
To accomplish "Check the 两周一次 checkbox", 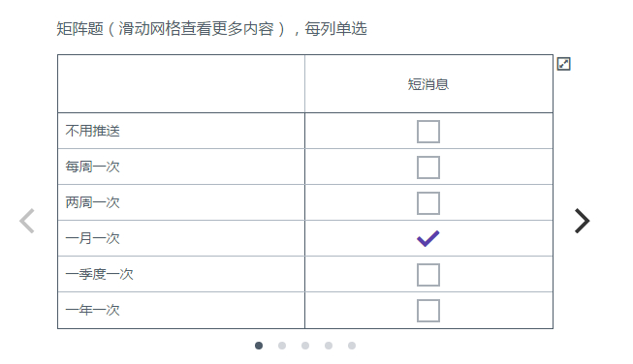I will [428, 203].
